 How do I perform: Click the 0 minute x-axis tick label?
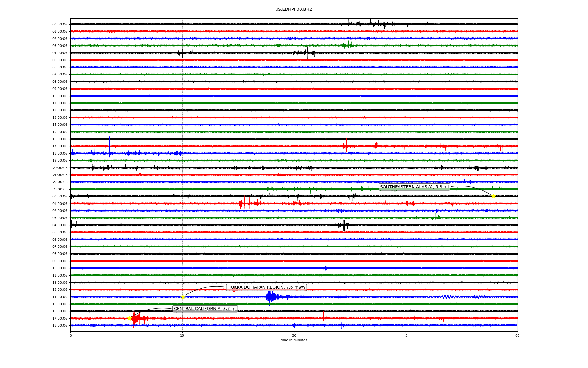pos(71,335)
